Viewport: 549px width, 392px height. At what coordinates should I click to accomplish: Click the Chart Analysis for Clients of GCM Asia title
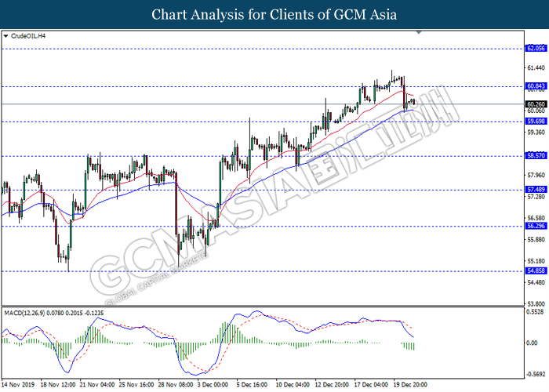coord(274,14)
